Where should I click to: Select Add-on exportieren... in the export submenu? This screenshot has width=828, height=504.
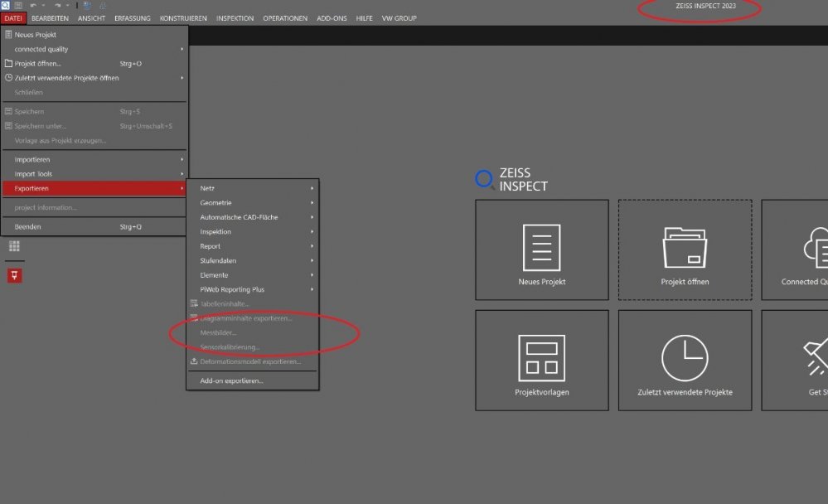(x=231, y=381)
